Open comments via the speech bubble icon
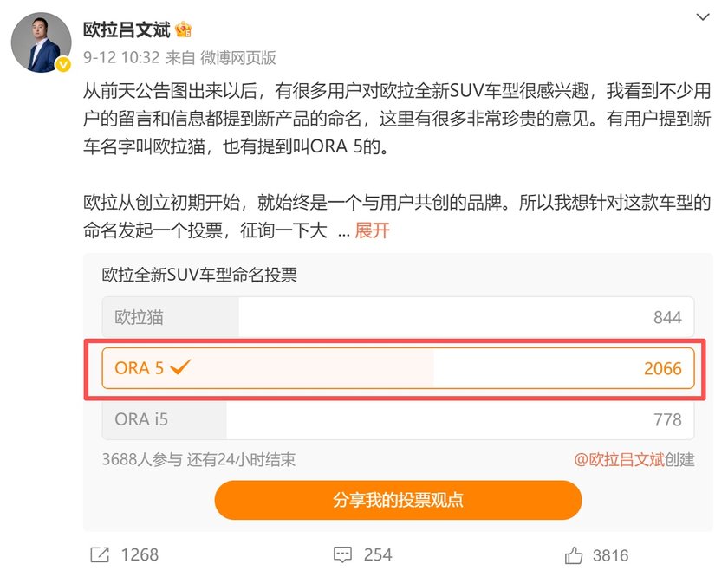 click(343, 554)
